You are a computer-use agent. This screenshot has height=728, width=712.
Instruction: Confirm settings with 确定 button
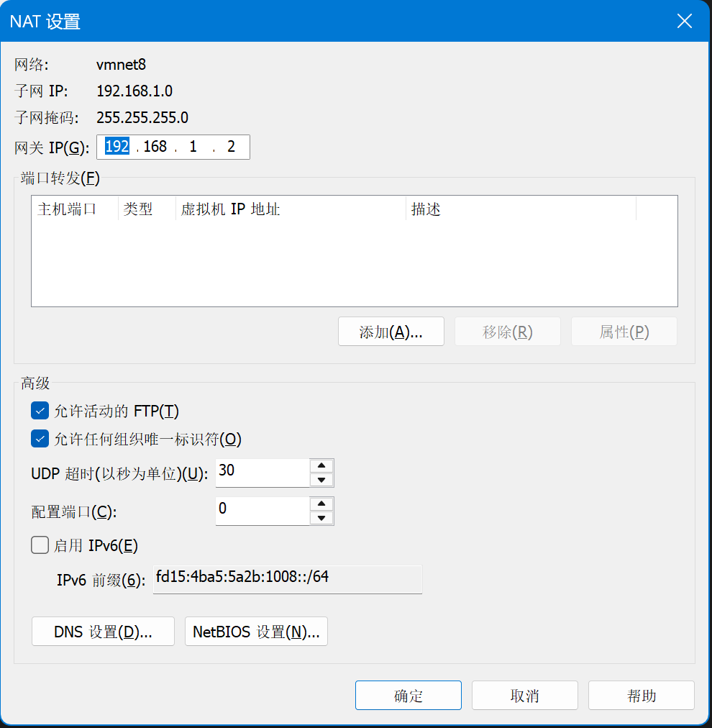pyautogui.click(x=408, y=696)
